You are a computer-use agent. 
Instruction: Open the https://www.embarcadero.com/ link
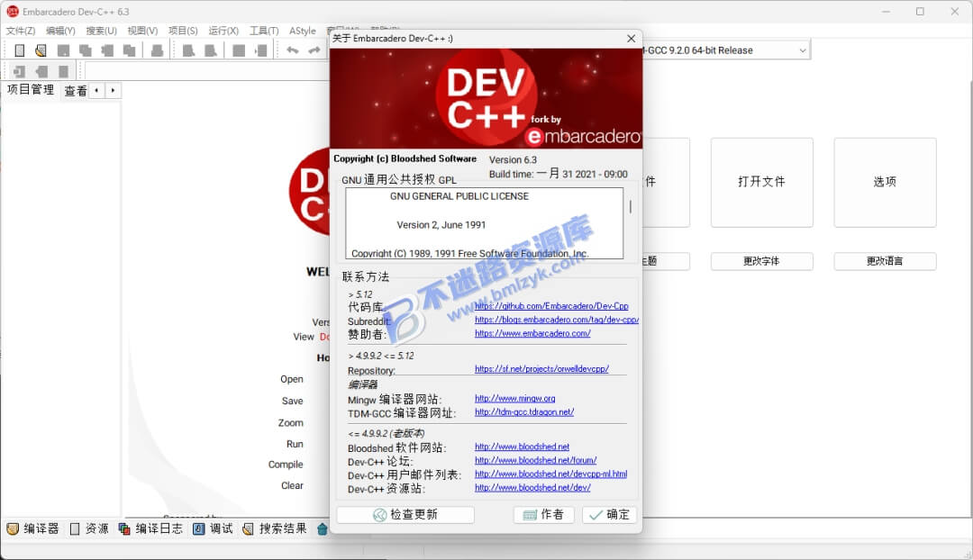point(532,334)
